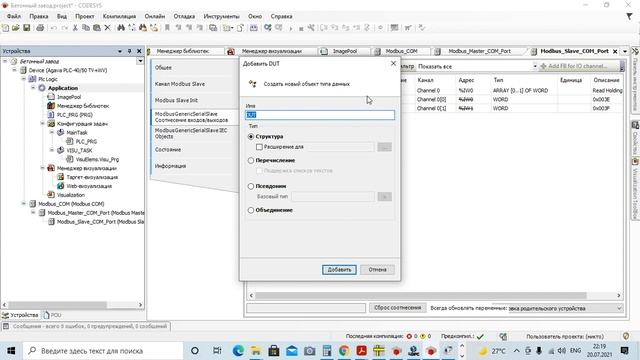This screenshot has width=640, height=360.
Task: Enable the Расширение для checkbox
Action: [259, 147]
